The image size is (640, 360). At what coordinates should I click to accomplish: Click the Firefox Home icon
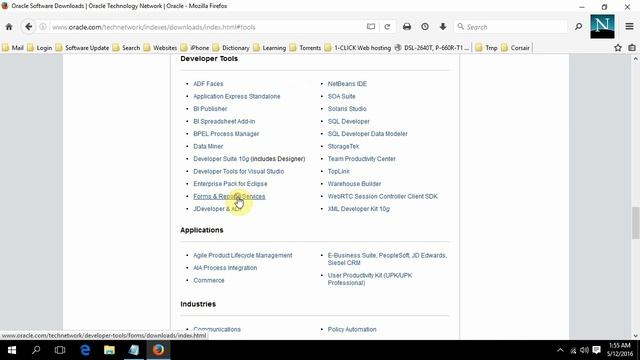(9, 27)
